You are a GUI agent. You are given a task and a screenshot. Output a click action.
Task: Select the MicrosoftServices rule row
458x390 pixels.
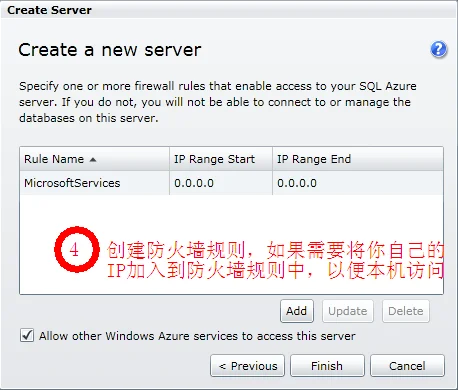(x=231, y=183)
